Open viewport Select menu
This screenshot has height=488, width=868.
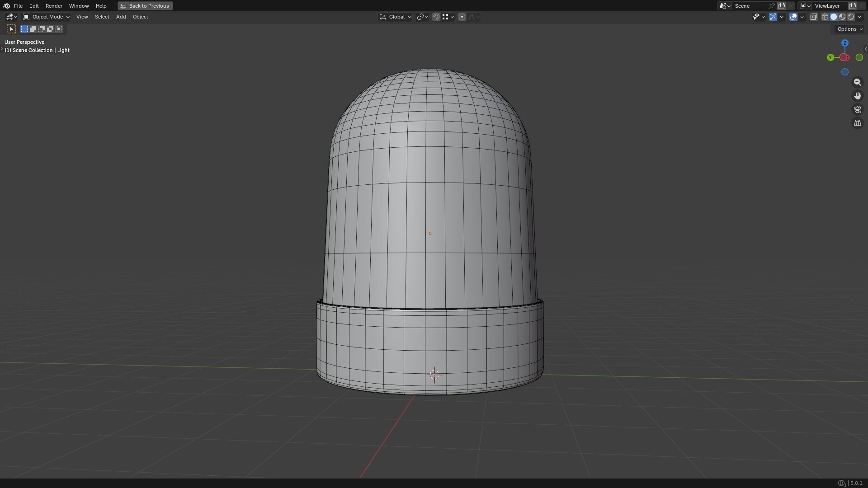pos(102,17)
